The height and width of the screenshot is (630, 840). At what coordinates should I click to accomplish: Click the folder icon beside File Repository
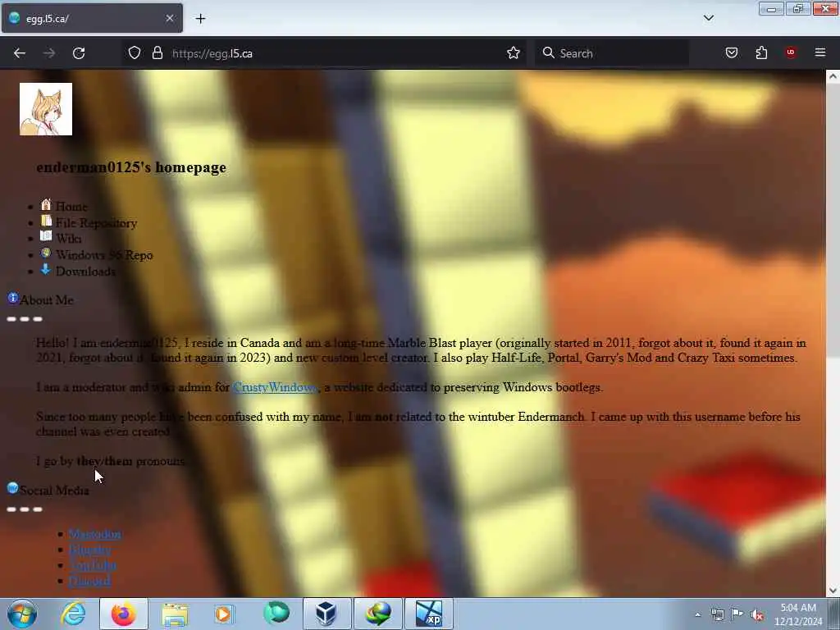click(46, 221)
